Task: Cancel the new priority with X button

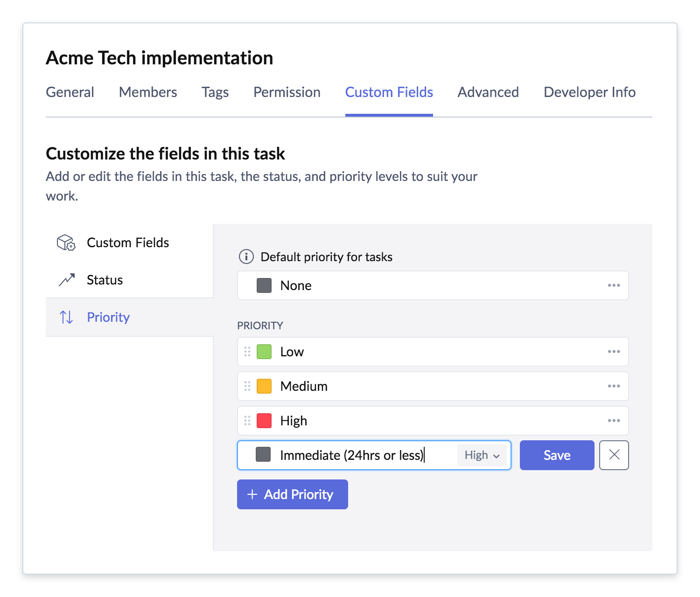Action: click(614, 455)
